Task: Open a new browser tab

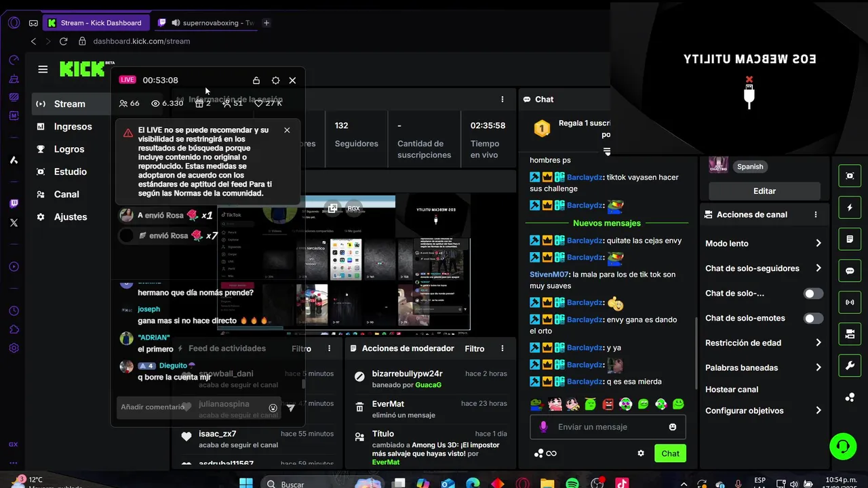Action: coord(267,22)
